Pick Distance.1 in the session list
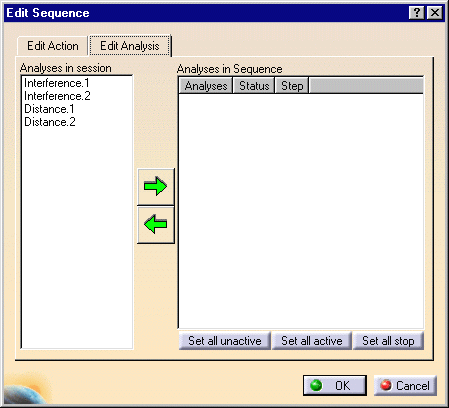The width and height of the screenshot is (449, 408). pyautogui.click(x=49, y=109)
